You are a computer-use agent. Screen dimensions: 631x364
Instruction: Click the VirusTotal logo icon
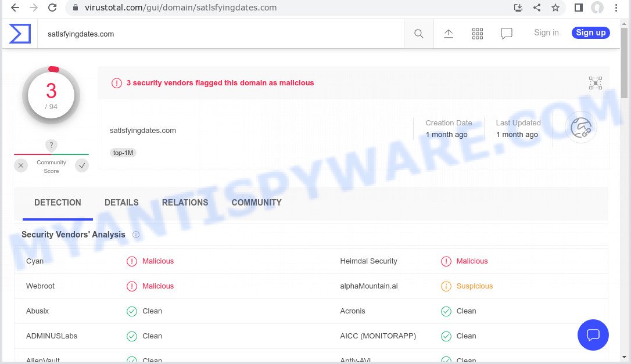pos(20,34)
